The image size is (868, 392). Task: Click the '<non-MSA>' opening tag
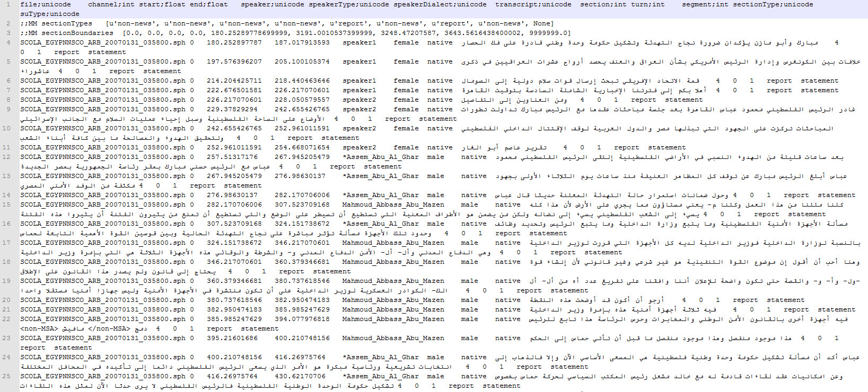[x=39, y=328]
